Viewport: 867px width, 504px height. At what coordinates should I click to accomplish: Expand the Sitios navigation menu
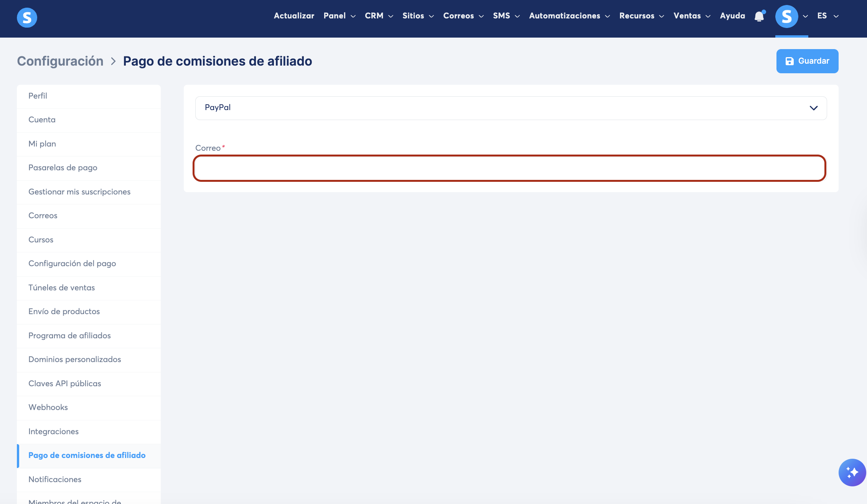(x=418, y=16)
